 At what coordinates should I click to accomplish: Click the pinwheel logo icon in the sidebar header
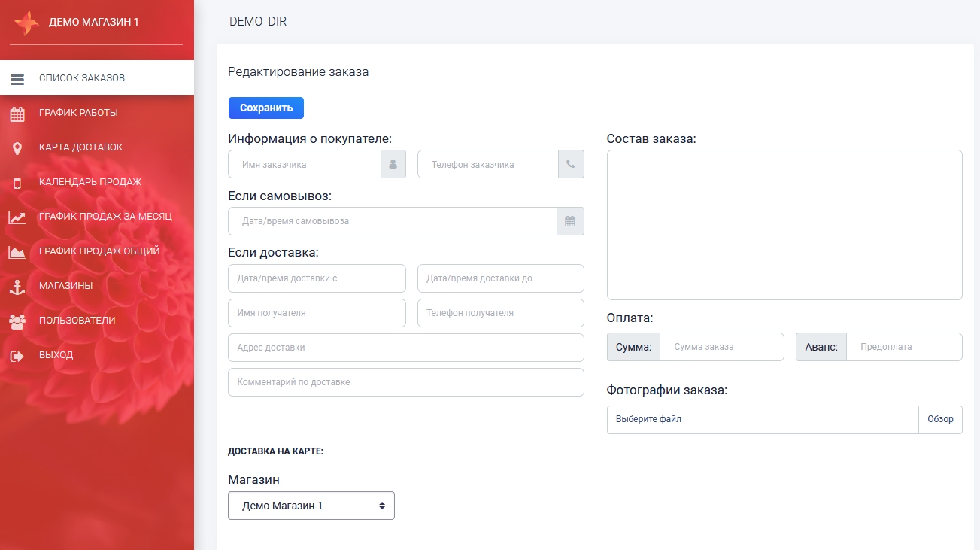(26, 23)
